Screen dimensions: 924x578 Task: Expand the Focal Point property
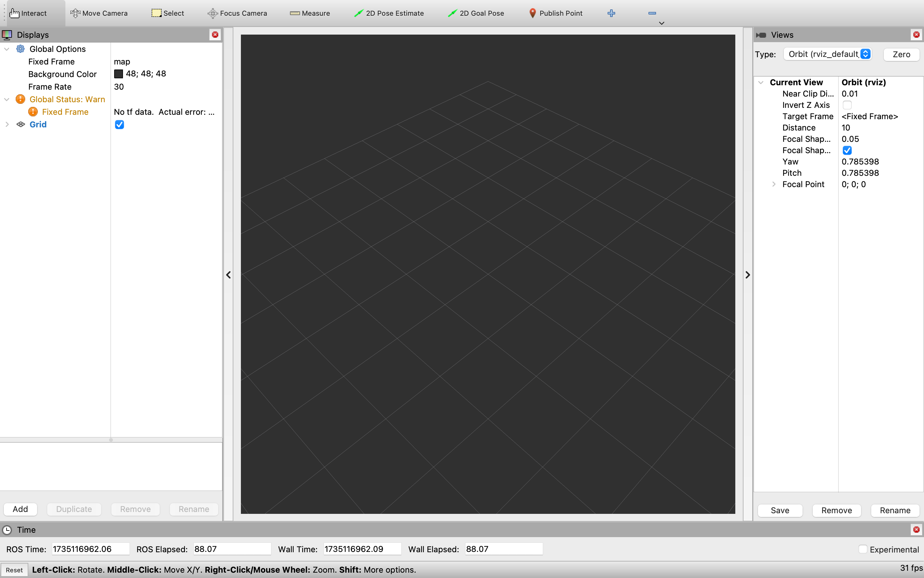[x=774, y=184]
